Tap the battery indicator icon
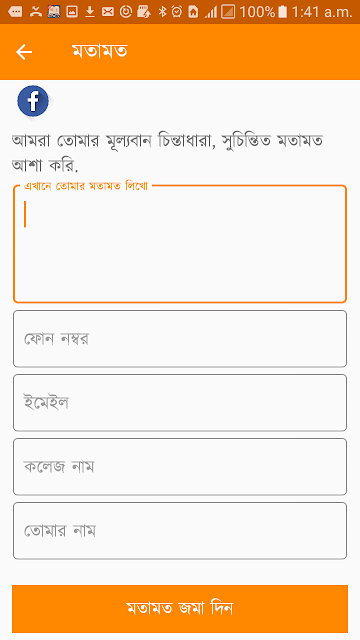The image size is (360, 640). pyautogui.click(x=282, y=12)
